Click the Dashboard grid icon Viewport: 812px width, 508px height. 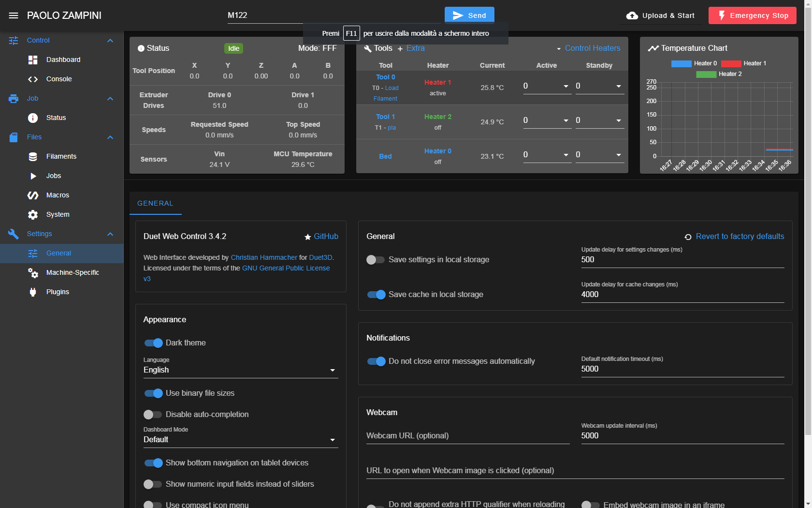pyautogui.click(x=33, y=60)
